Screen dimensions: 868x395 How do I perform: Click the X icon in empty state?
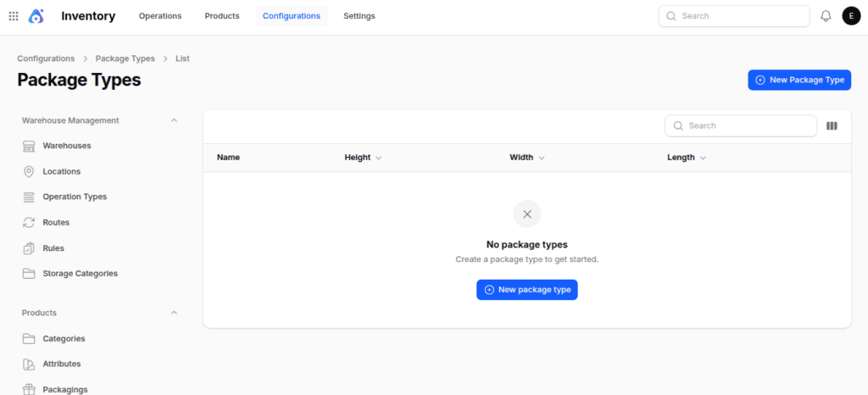[527, 214]
